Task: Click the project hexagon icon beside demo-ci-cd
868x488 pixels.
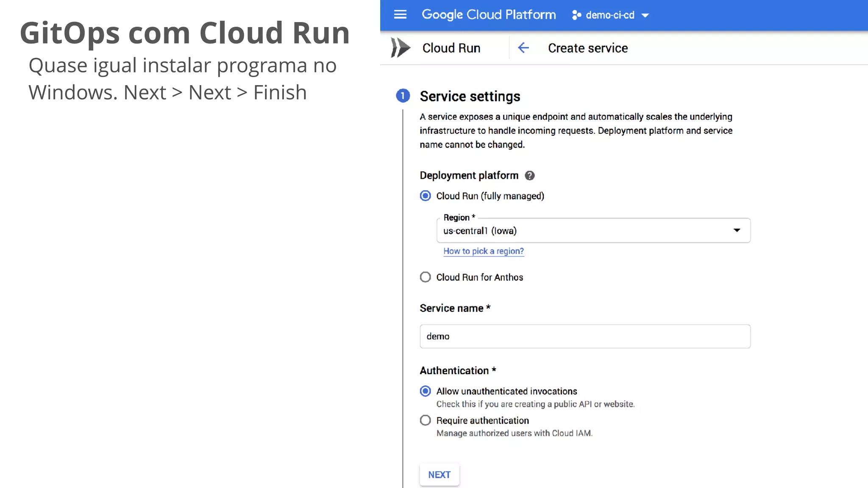Action: pyautogui.click(x=576, y=15)
